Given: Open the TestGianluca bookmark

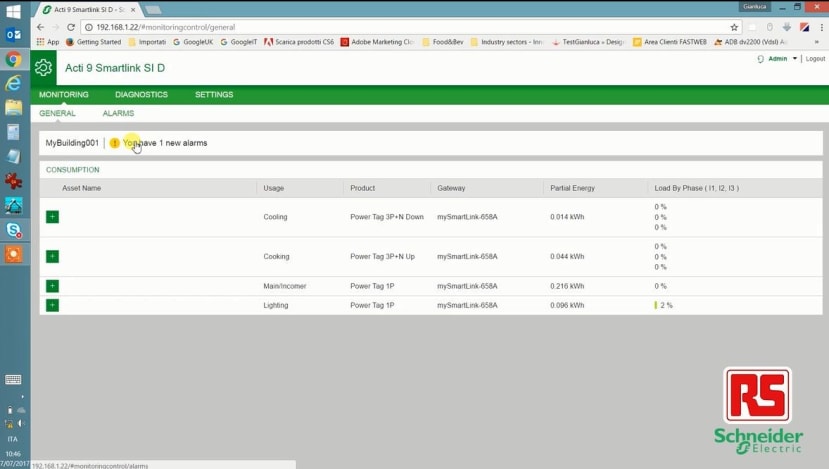Looking at the screenshot, I should pyautogui.click(x=587, y=42).
